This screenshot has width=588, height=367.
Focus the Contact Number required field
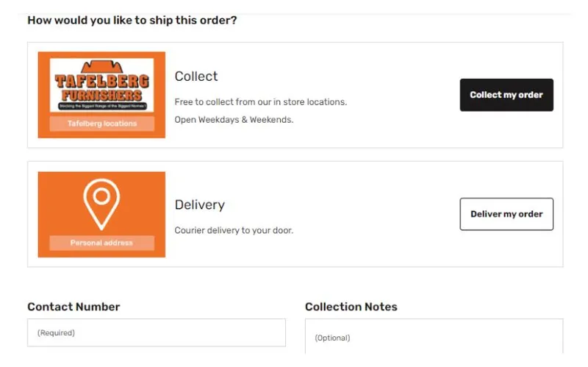coord(156,332)
